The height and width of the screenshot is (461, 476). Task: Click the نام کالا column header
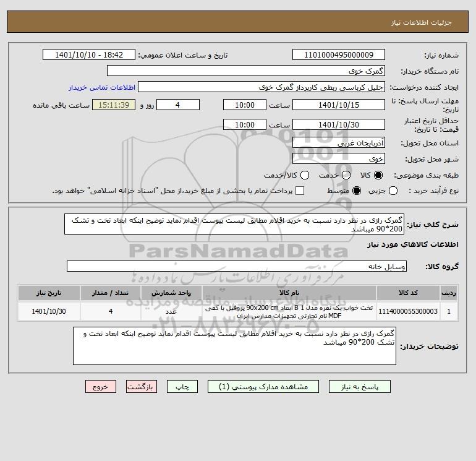click(x=289, y=293)
